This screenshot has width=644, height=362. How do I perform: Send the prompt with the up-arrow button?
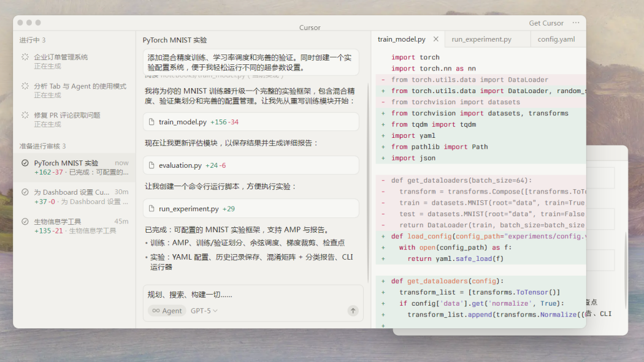coord(353,311)
